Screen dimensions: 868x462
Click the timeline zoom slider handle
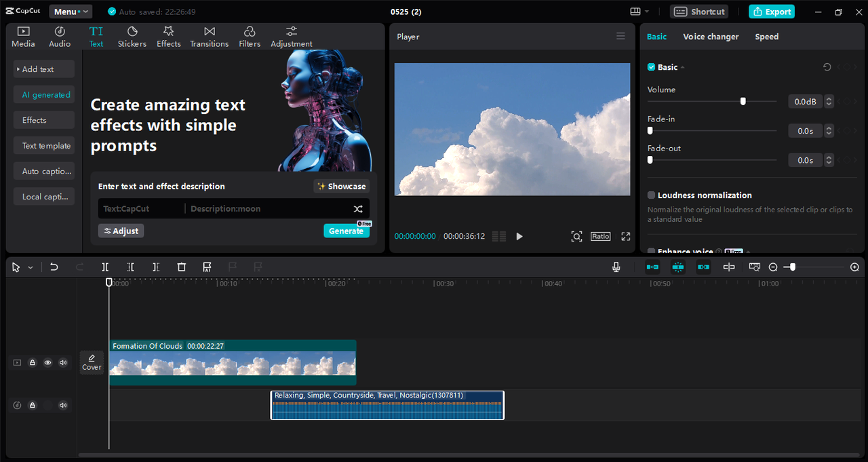(793, 267)
